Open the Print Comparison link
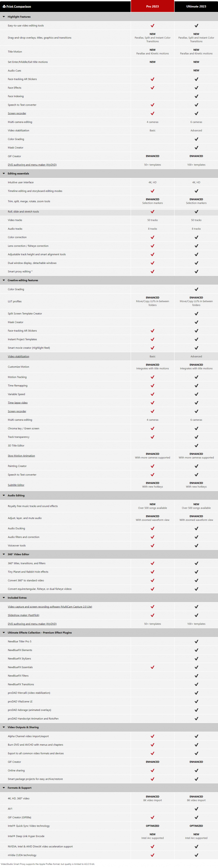The image size is (218, 868). pyautogui.click(x=19, y=6)
